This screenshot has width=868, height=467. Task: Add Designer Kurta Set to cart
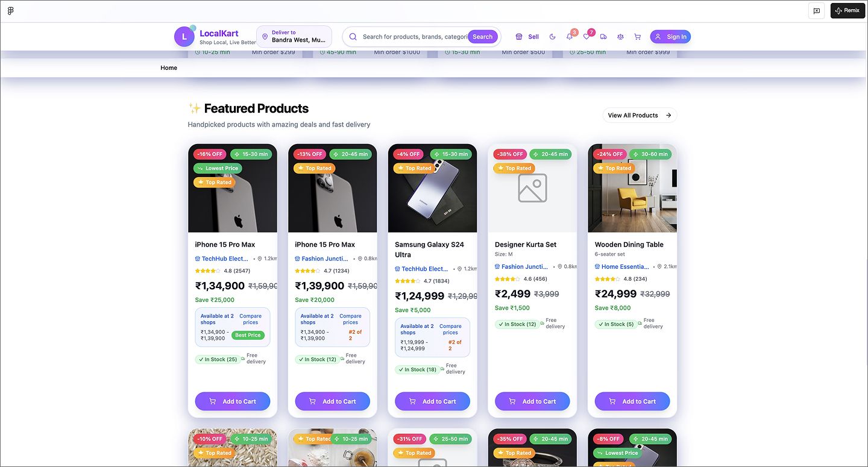532,401
